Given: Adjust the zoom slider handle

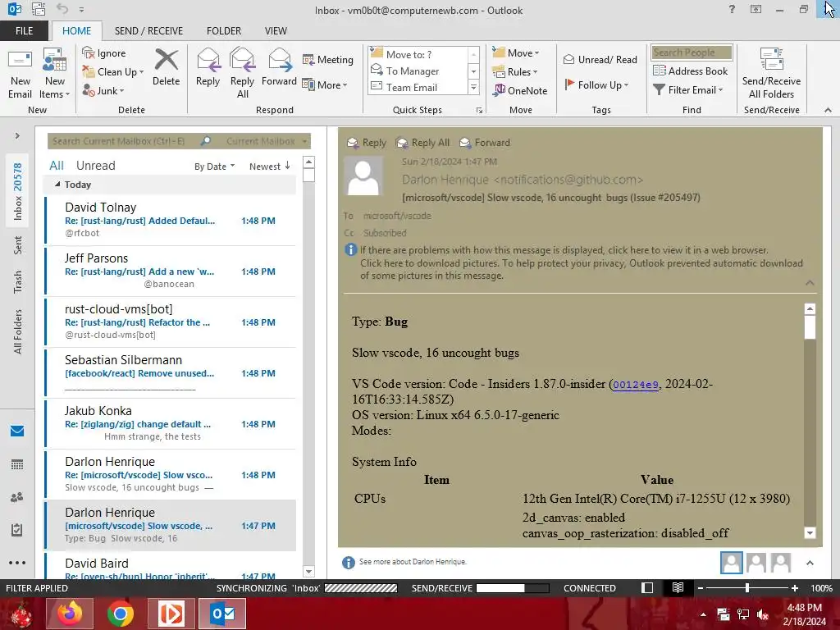Looking at the screenshot, I should pos(747,587).
